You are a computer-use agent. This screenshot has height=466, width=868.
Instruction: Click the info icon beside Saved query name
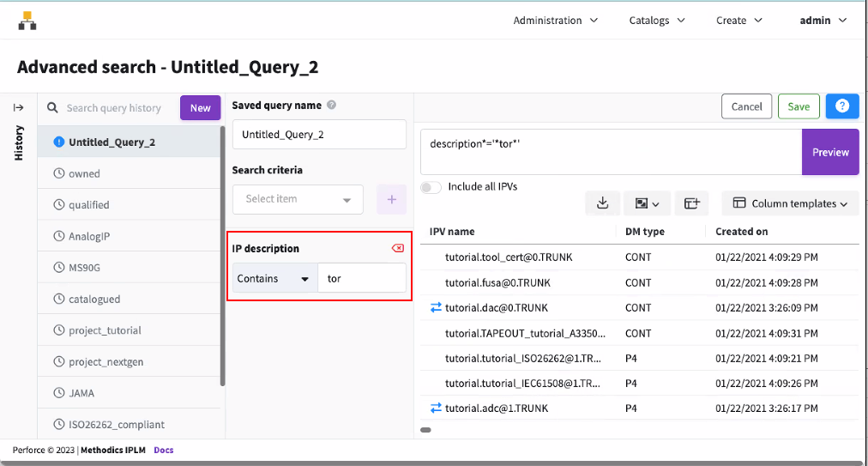pyautogui.click(x=332, y=106)
